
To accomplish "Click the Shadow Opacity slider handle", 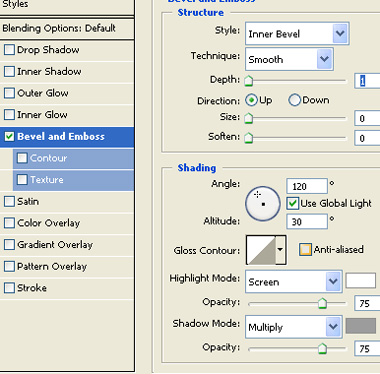I will [x=322, y=348].
